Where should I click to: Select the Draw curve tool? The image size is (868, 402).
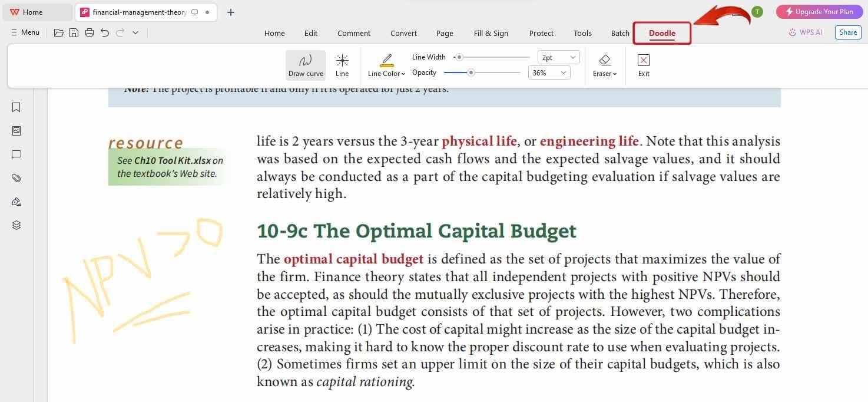(x=306, y=65)
